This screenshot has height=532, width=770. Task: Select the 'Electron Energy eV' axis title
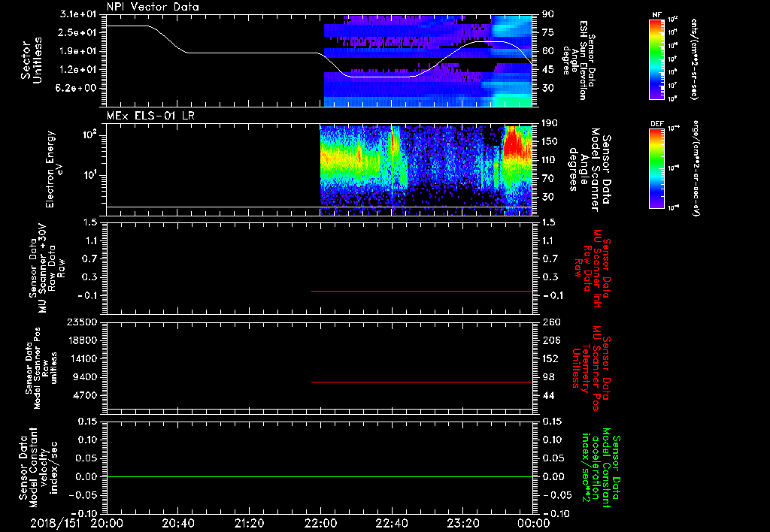tap(53, 169)
